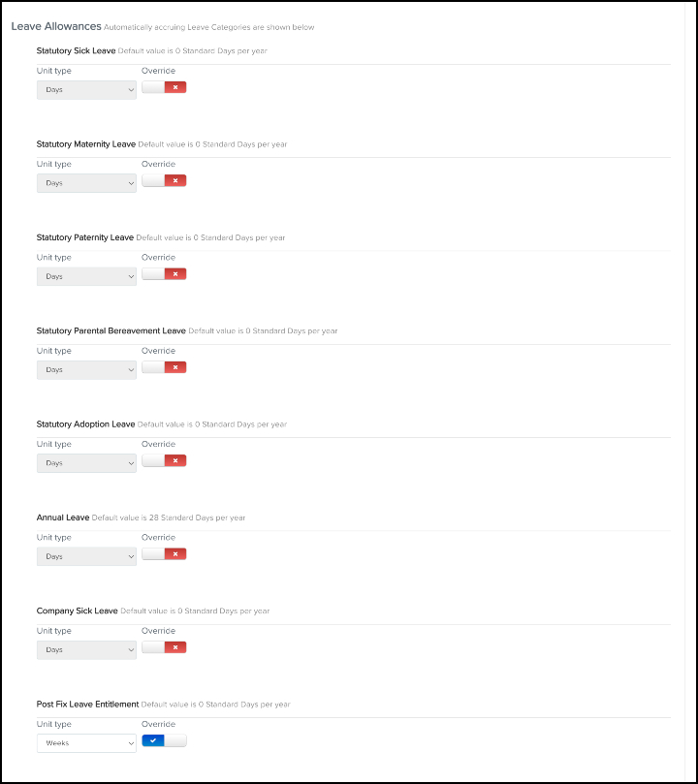Switch on Statutory Parental Bereavement Leave override
This screenshot has height=784, width=698.
pos(164,367)
